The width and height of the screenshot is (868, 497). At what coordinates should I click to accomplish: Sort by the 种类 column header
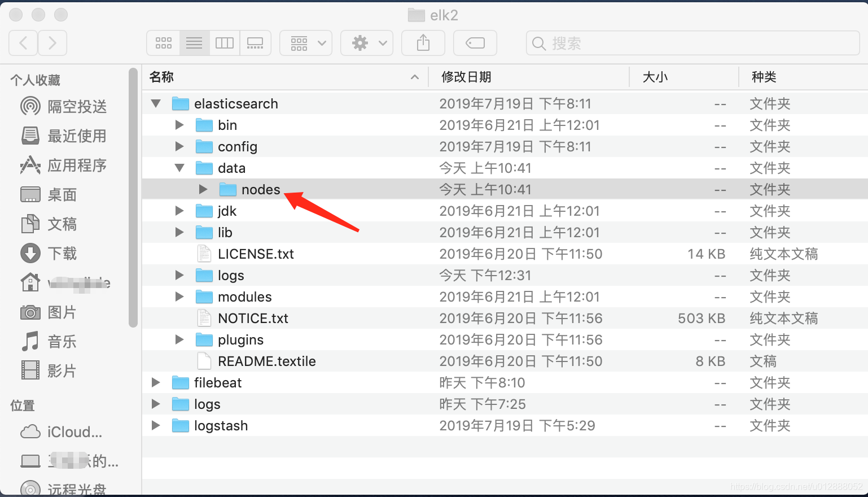804,77
